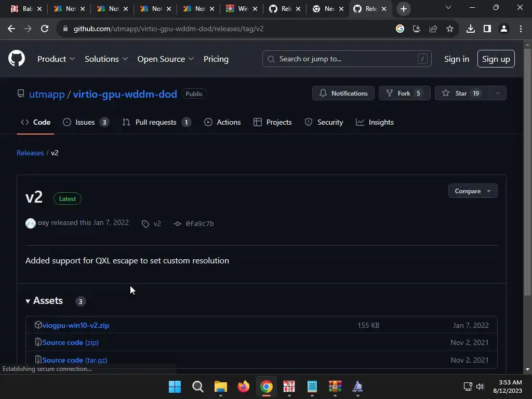Image resolution: width=532 pixels, height=399 pixels.
Task: Click the osy author link
Action: pos(44,222)
